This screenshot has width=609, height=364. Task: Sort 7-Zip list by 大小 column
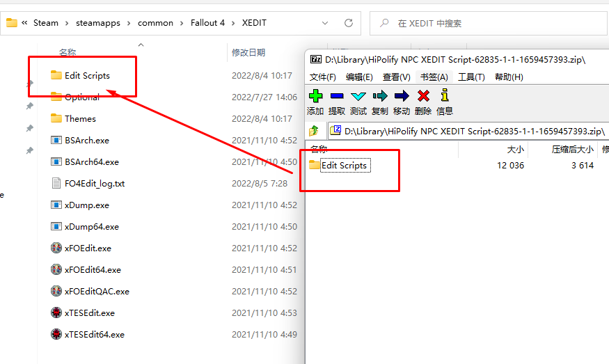coord(516,149)
